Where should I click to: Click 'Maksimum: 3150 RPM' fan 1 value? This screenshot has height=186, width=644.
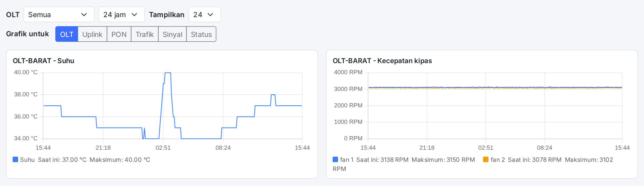tap(443, 160)
